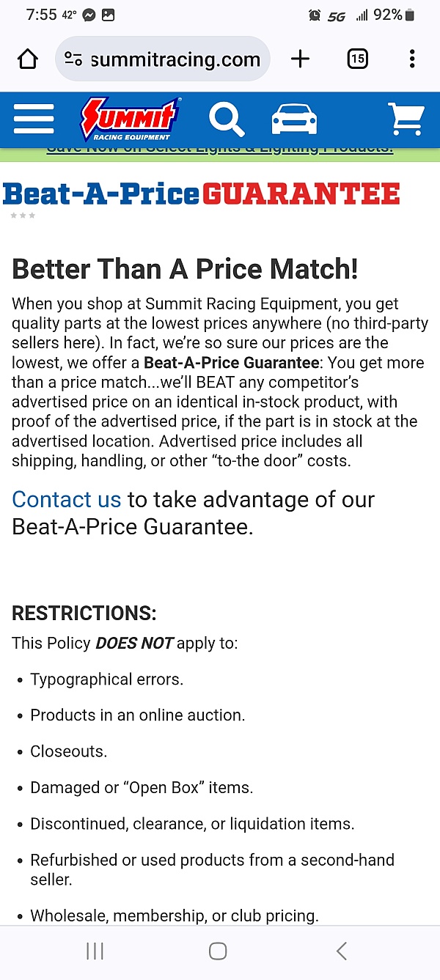Open the hamburger navigation menu
440x980 pixels.
(33, 119)
